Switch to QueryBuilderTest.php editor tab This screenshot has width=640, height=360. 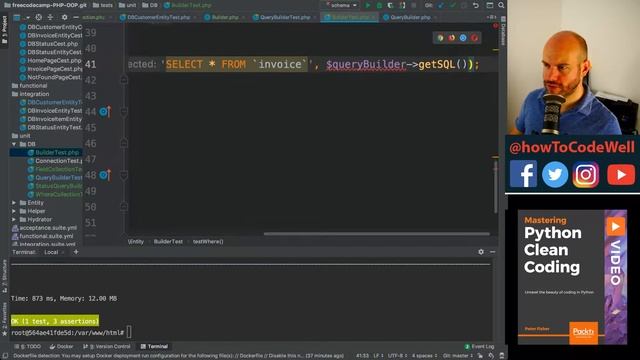[x=284, y=18]
